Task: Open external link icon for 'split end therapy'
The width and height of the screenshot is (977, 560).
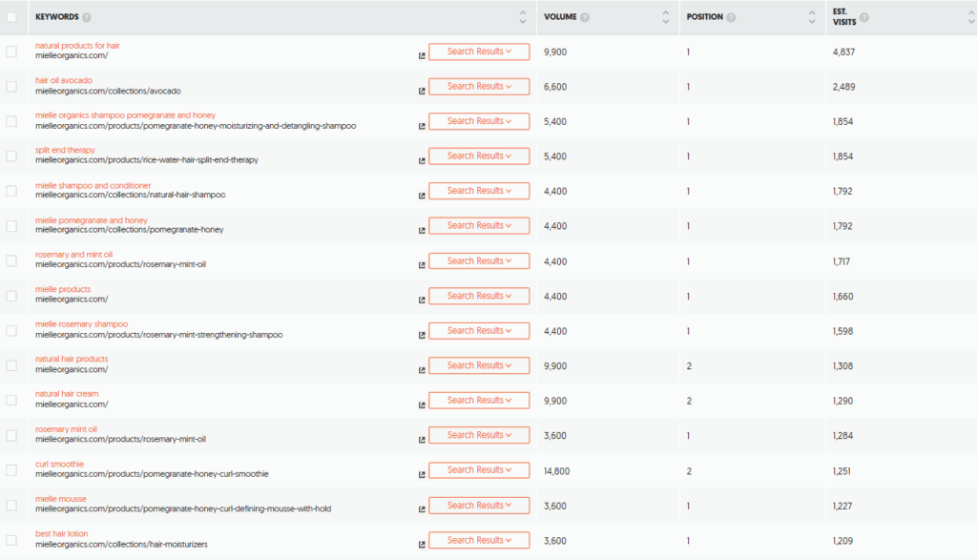Action: [422, 160]
